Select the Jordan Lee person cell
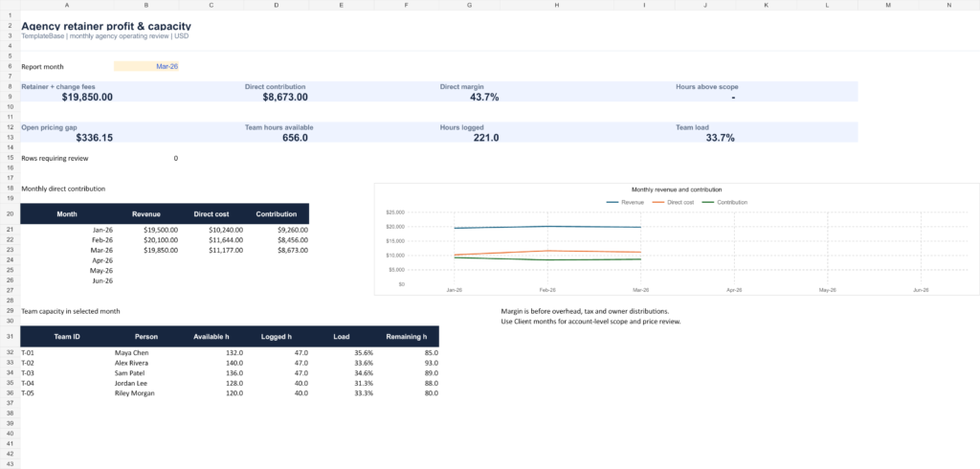Screen dimensions: 980x469 146,383
